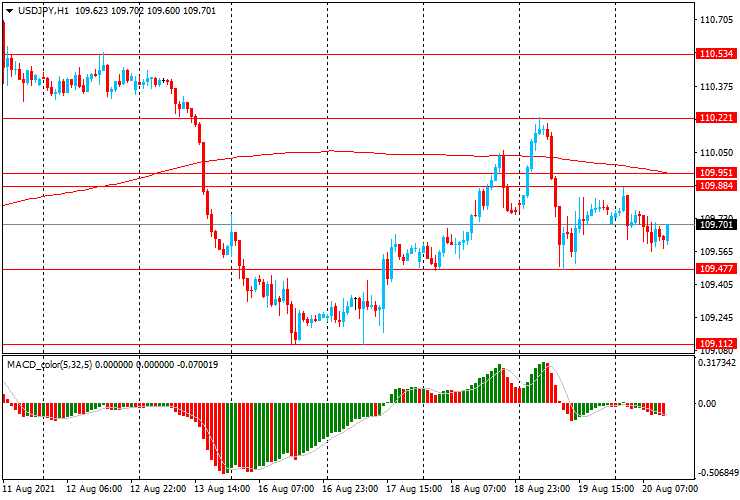Click the 17 Aug 15:00 time axis label
The height and width of the screenshot is (500, 740).
click(x=414, y=488)
